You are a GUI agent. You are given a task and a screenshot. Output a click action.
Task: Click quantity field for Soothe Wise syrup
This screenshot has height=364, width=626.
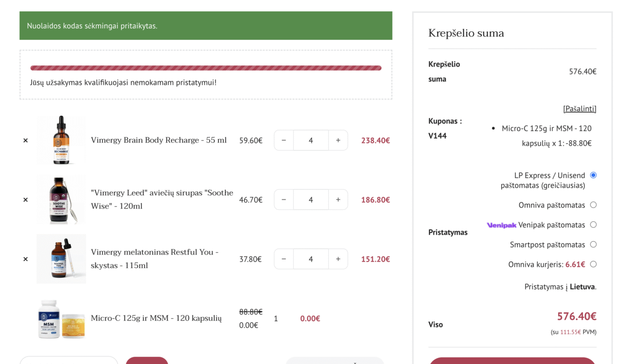311,199
